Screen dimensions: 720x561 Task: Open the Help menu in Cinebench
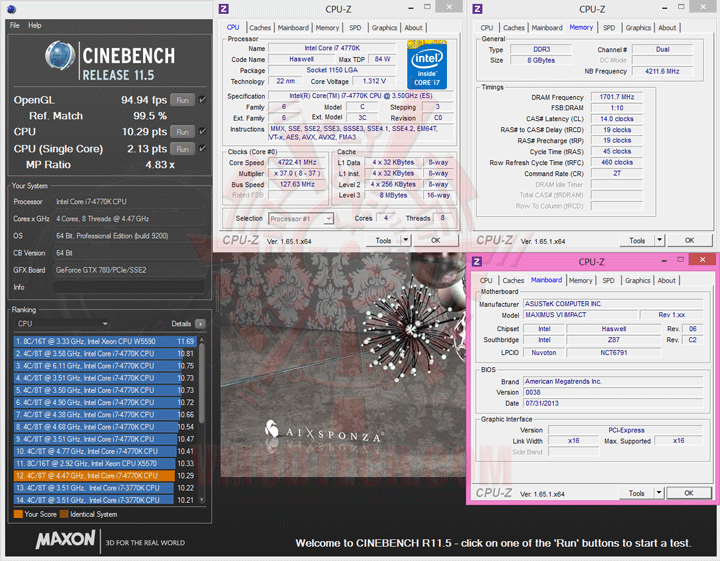(x=34, y=25)
